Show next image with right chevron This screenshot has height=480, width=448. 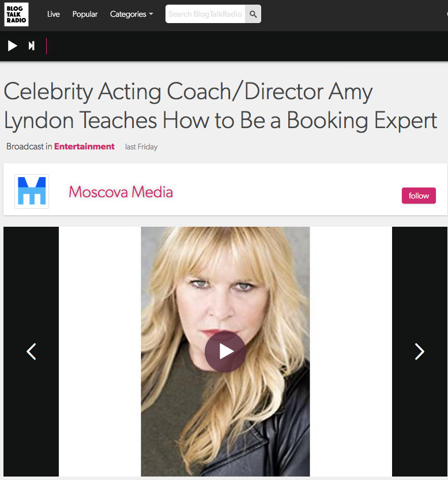click(x=420, y=351)
